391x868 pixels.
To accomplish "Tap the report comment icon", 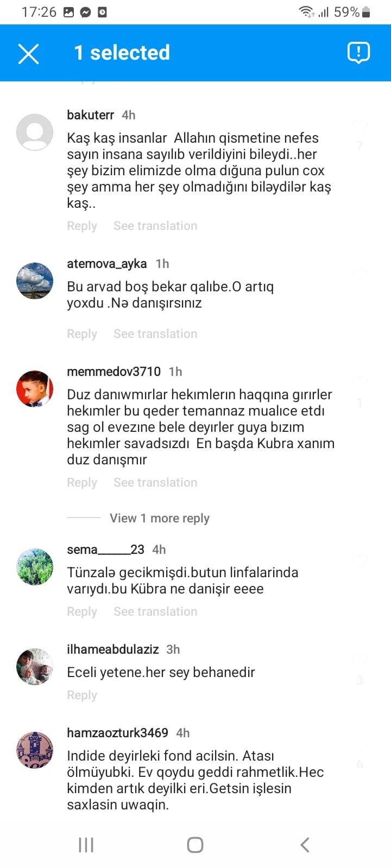I will (358, 53).
